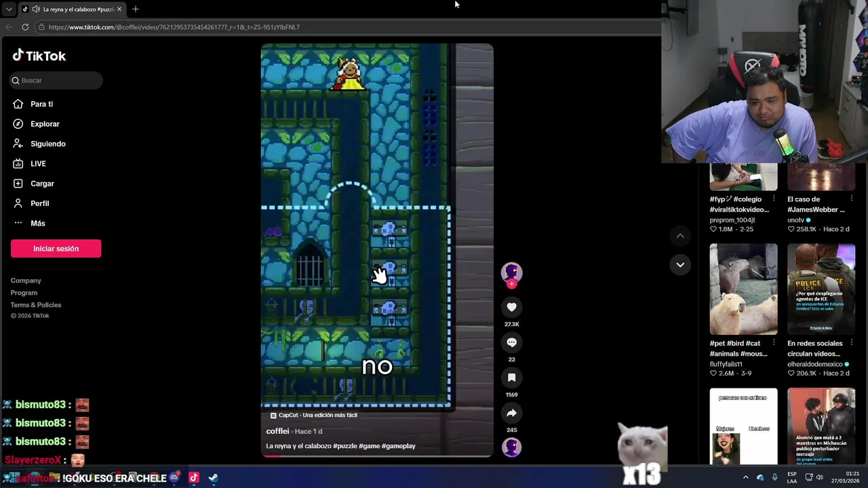Bookmark the video
The width and height of the screenshot is (868, 488).
[511, 378]
